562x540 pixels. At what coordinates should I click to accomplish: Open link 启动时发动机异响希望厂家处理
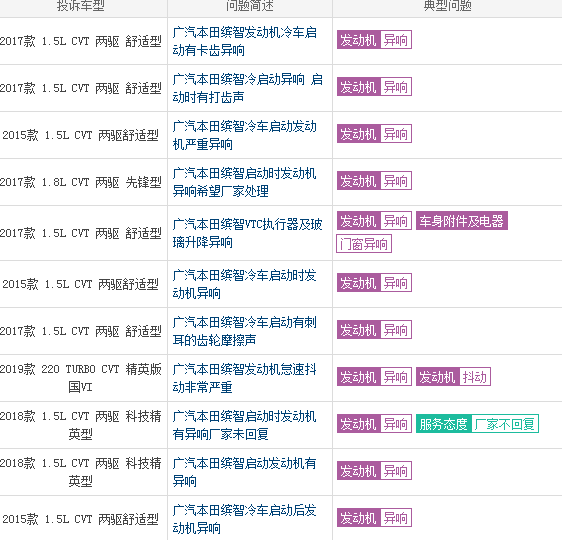(245, 182)
